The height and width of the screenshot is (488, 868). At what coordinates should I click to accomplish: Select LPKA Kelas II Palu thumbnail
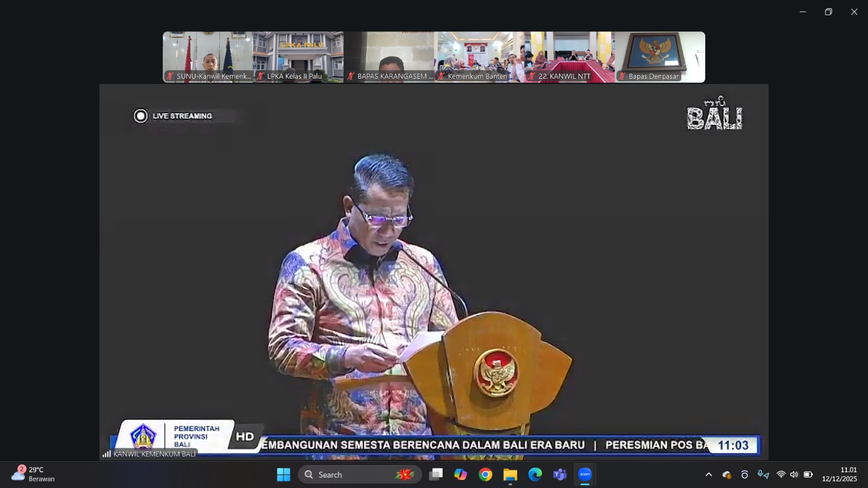coord(298,57)
